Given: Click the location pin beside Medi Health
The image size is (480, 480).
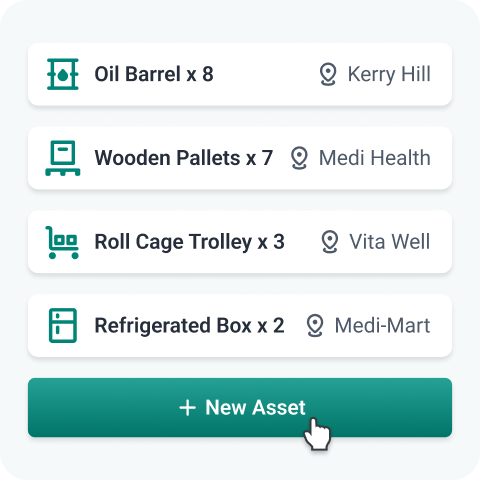Looking at the screenshot, I should point(299,158).
